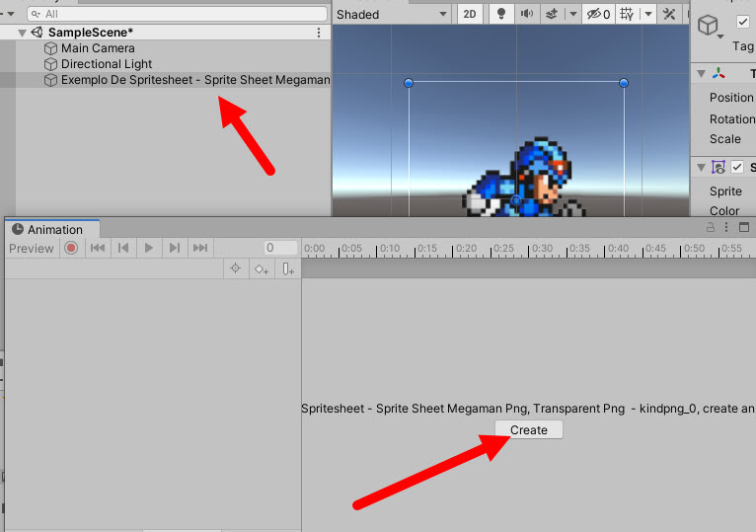The image size is (756, 532).
Task: Click the Rotation label in Transform
Action: point(732,119)
